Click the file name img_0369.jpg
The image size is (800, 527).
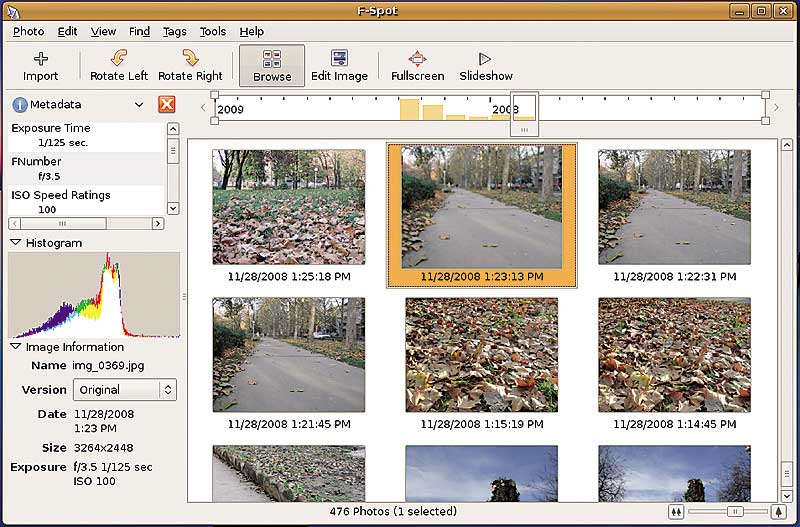(x=108, y=366)
